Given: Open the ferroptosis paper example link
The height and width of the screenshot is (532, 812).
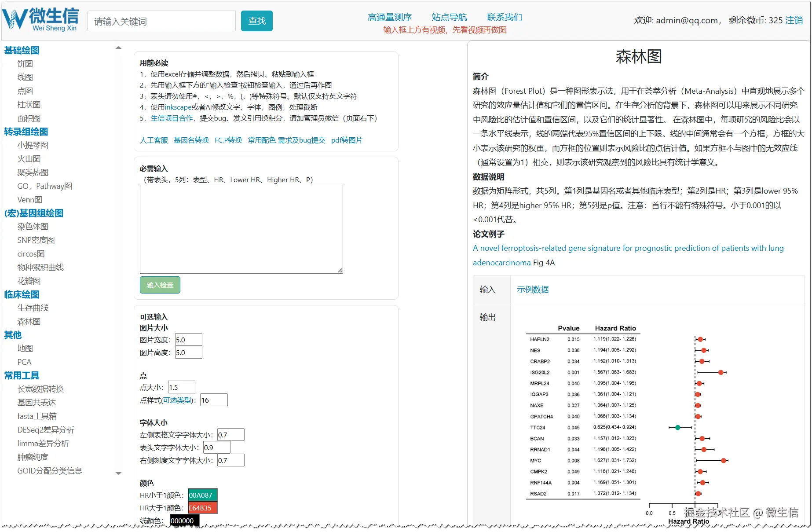Looking at the screenshot, I should [x=628, y=255].
